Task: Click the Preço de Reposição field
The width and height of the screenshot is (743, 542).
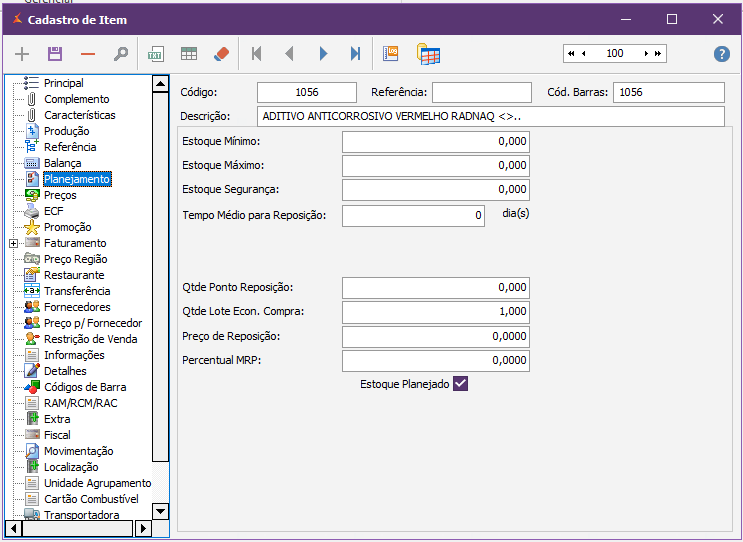Action: click(x=435, y=337)
